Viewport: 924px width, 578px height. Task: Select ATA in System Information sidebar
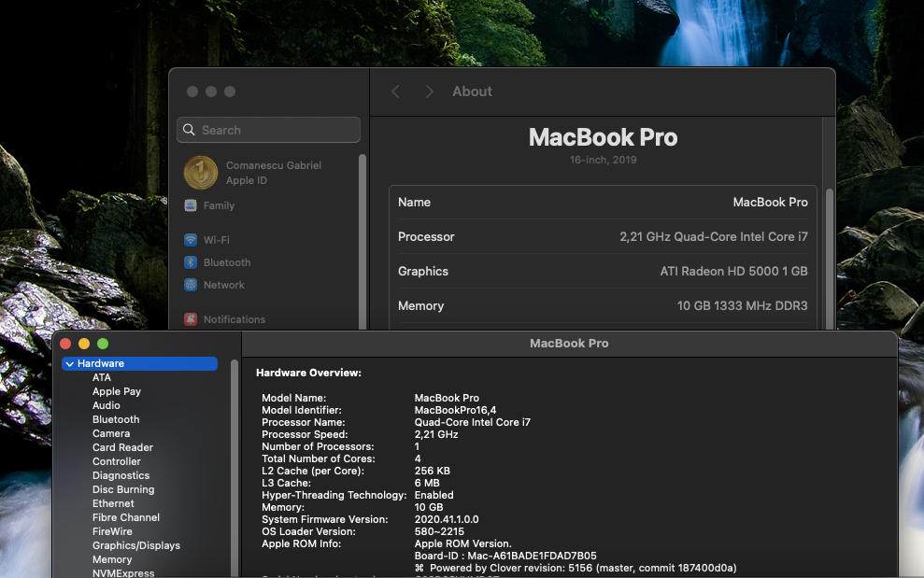point(101,377)
